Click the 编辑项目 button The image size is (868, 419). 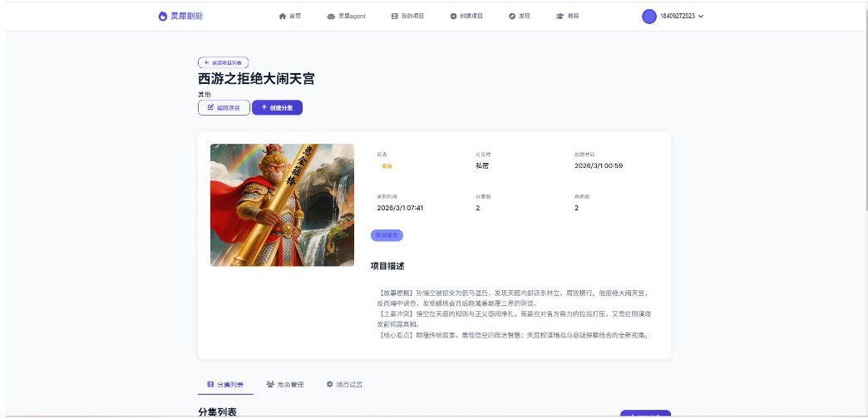click(x=224, y=107)
